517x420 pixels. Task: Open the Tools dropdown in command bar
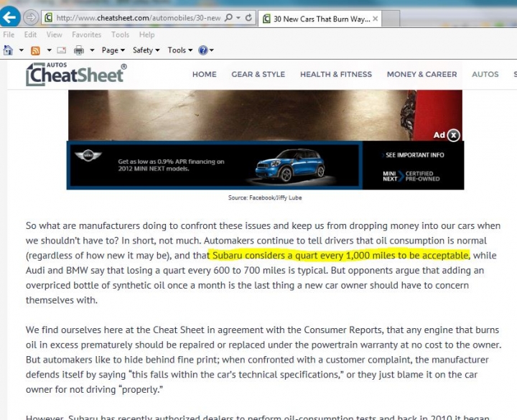click(180, 50)
